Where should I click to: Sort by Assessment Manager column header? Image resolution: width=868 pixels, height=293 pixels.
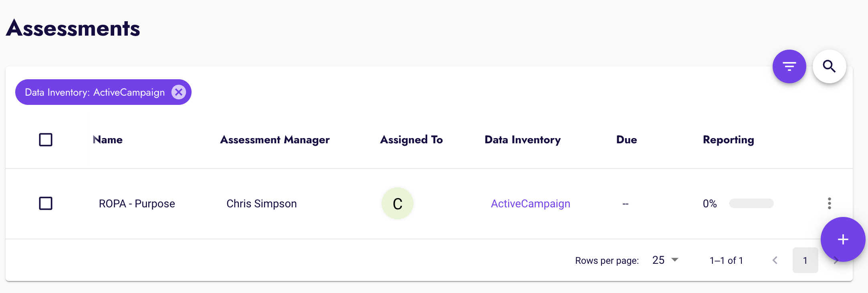pos(275,140)
